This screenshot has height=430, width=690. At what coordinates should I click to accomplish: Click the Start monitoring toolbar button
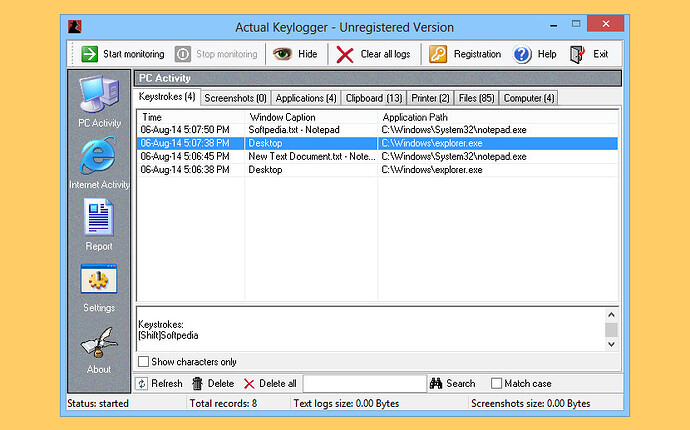[x=122, y=54]
